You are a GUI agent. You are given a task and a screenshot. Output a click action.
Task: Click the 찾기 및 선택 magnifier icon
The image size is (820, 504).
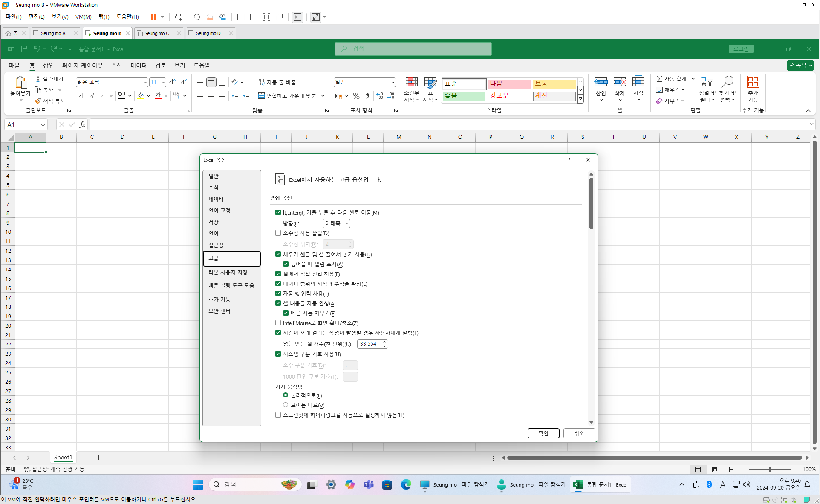click(728, 82)
